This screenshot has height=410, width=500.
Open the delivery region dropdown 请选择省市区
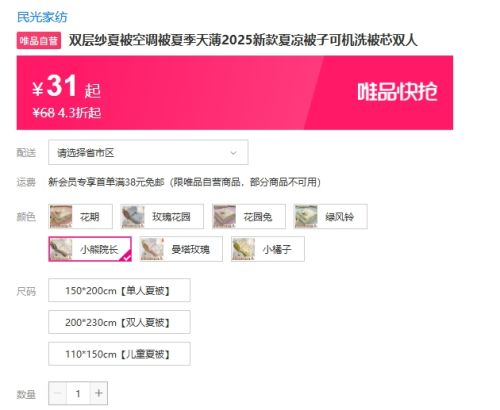(x=148, y=152)
